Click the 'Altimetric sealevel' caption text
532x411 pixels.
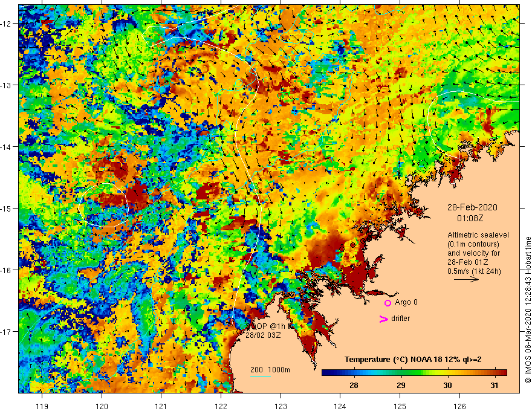478,235
